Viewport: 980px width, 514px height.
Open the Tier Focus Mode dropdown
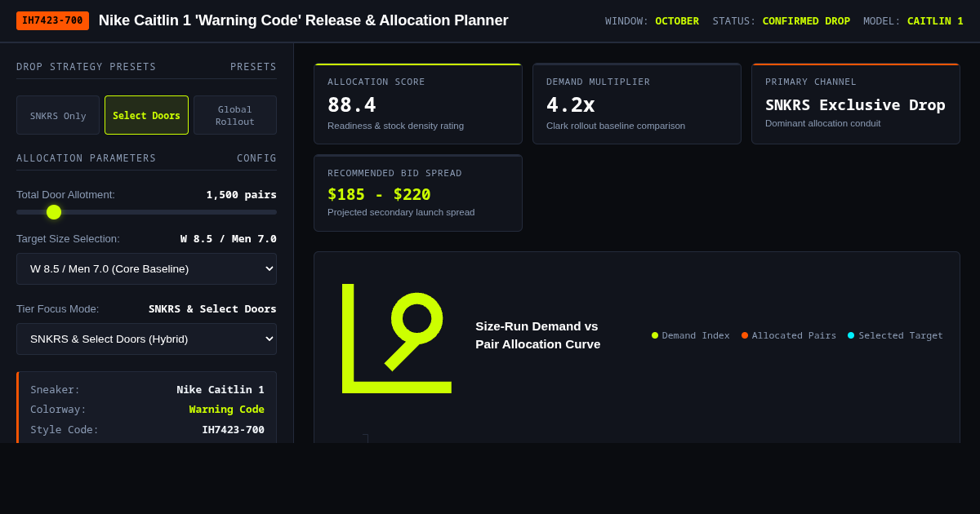pyautogui.click(x=146, y=339)
